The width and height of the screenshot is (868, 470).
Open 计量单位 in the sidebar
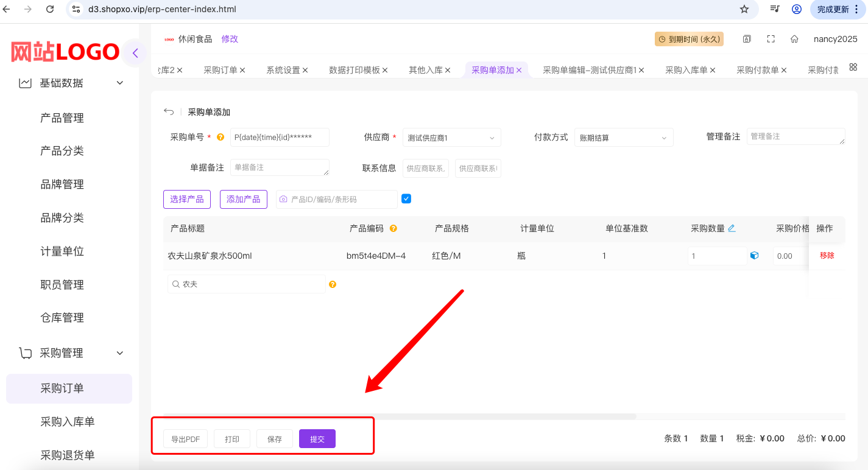[62, 251]
